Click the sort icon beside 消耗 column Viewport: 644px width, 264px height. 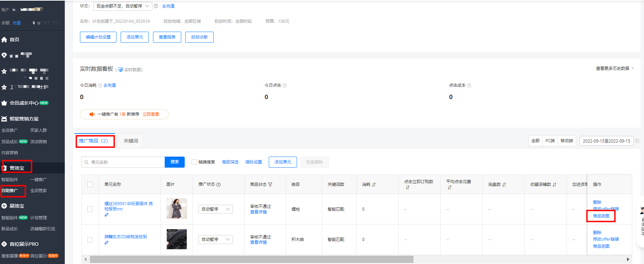pos(374,184)
